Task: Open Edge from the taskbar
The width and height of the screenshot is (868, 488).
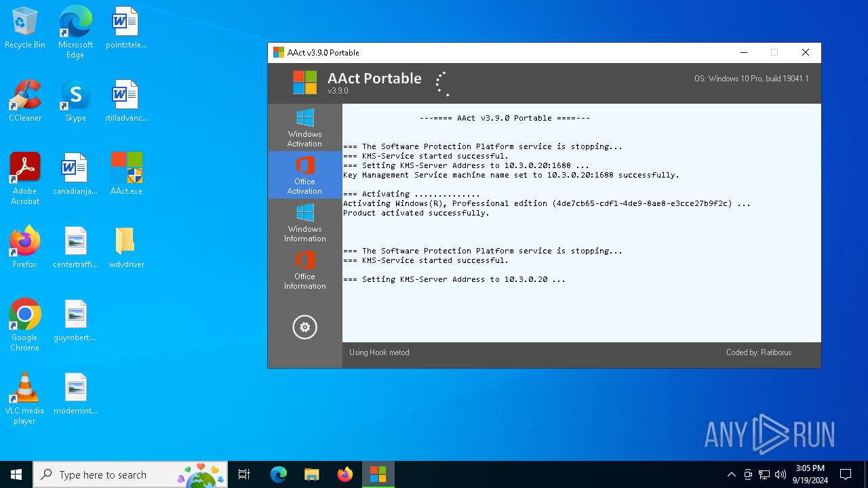Action: tap(279, 474)
